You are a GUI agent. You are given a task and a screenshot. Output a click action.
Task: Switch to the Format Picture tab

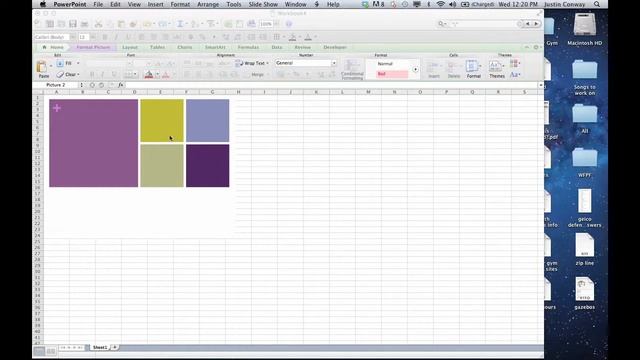(x=93, y=47)
